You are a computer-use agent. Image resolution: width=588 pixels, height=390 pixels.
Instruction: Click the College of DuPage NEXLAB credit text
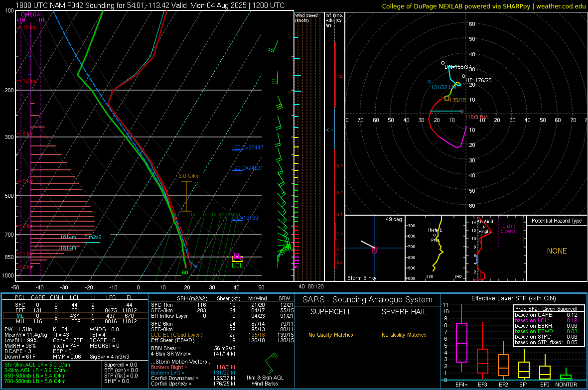click(x=483, y=6)
